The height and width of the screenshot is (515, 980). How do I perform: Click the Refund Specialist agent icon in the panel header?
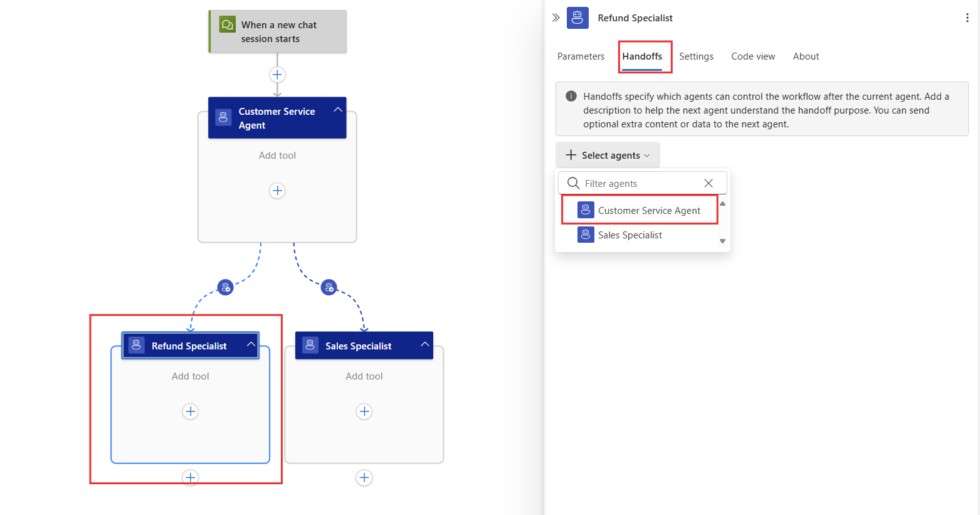(577, 18)
